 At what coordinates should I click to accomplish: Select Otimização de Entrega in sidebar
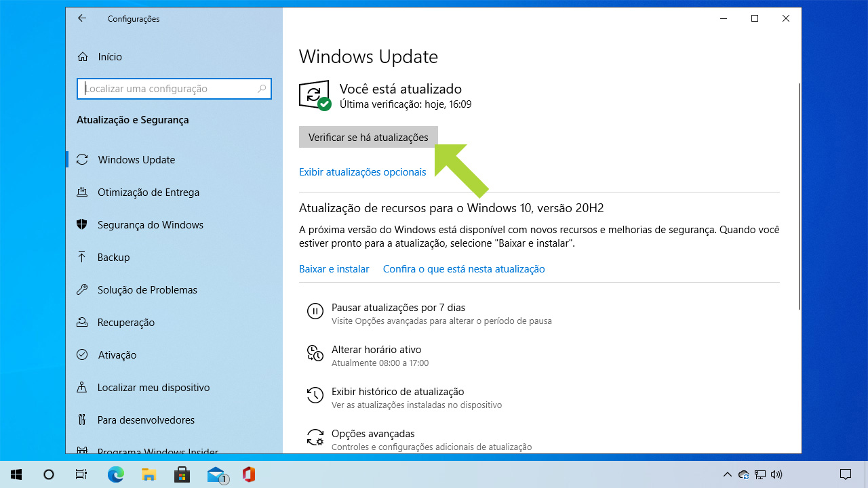(x=174, y=192)
